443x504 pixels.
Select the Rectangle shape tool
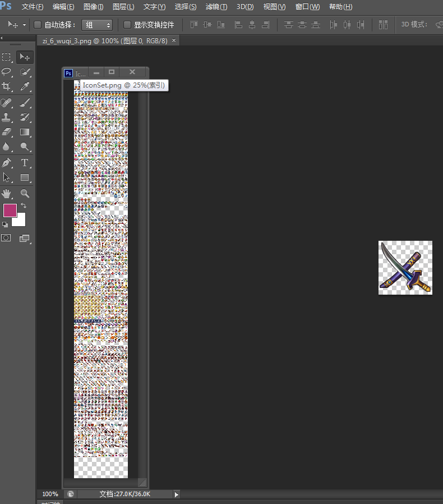click(x=25, y=177)
